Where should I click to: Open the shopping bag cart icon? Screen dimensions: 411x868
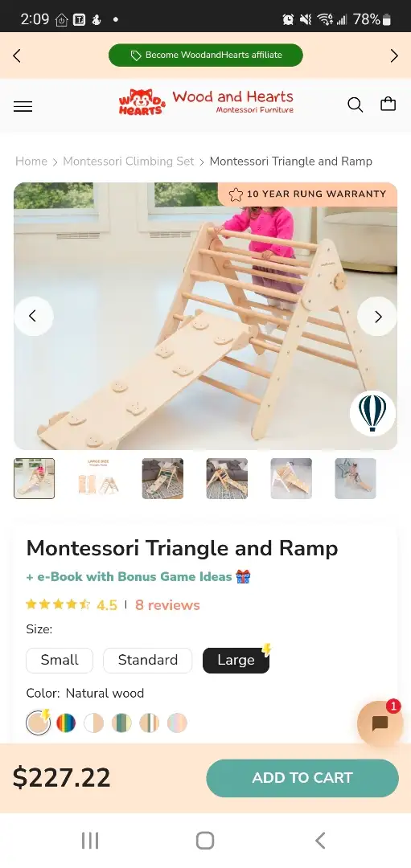coord(388,104)
